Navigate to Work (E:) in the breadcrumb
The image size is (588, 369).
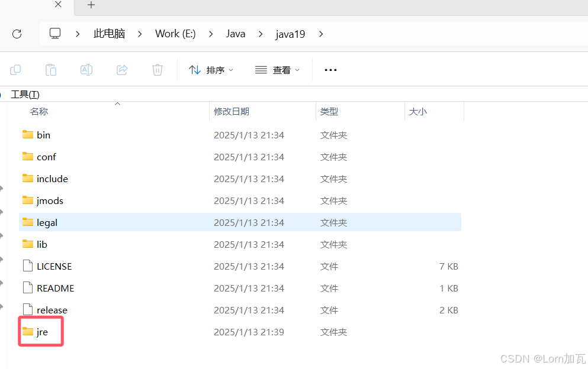(x=175, y=34)
